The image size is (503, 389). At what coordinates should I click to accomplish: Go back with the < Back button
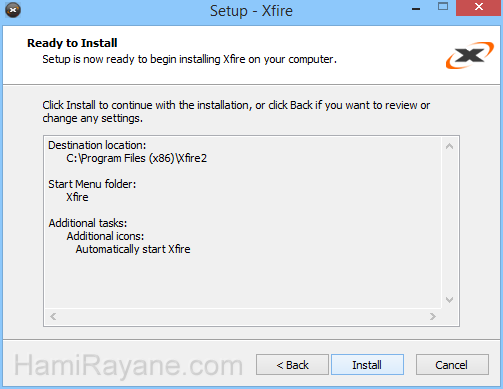pyautogui.click(x=292, y=365)
